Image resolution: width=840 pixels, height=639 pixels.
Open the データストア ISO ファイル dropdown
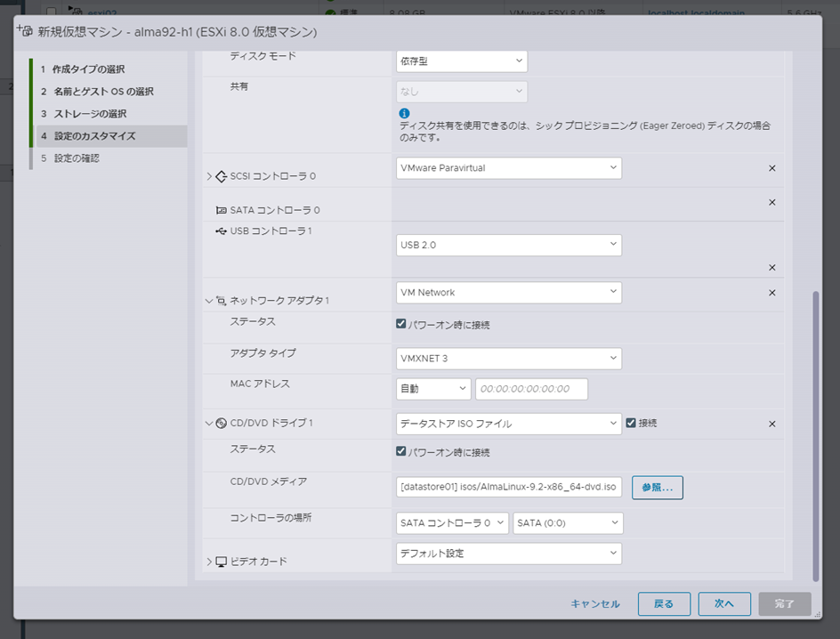(x=509, y=424)
